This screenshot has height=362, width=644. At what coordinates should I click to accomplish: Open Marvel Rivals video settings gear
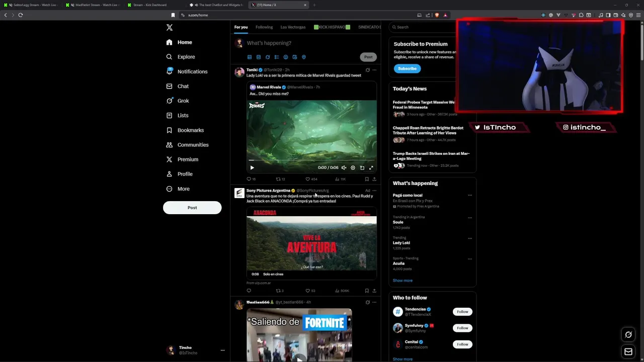pyautogui.click(x=353, y=168)
